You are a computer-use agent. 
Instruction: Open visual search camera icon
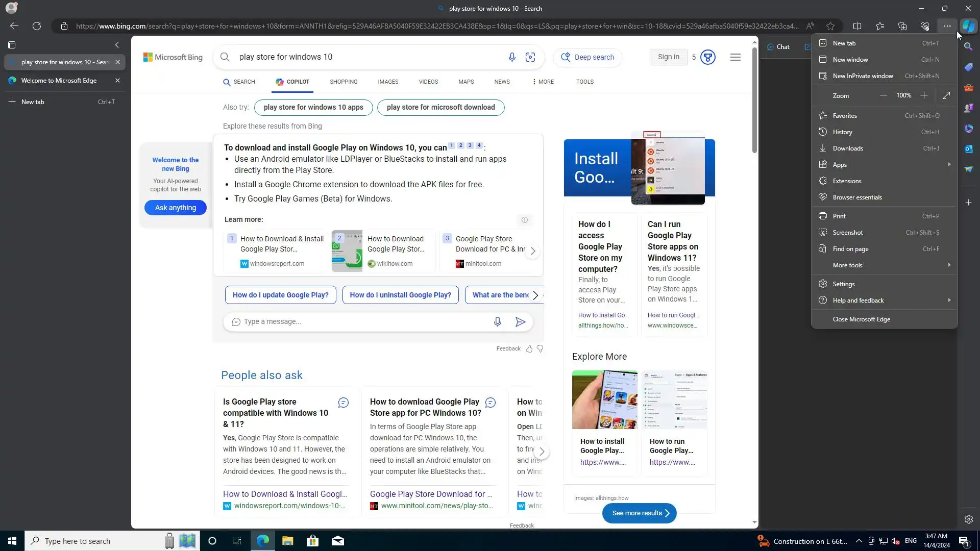pyautogui.click(x=530, y=57)
